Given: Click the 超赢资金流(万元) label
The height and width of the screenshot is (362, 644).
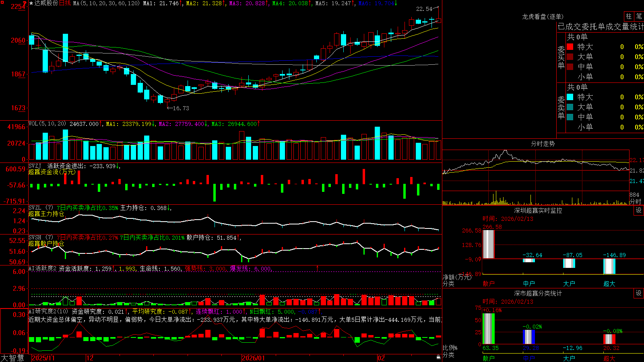Looking at the screenshot, I should click(52, 172).
